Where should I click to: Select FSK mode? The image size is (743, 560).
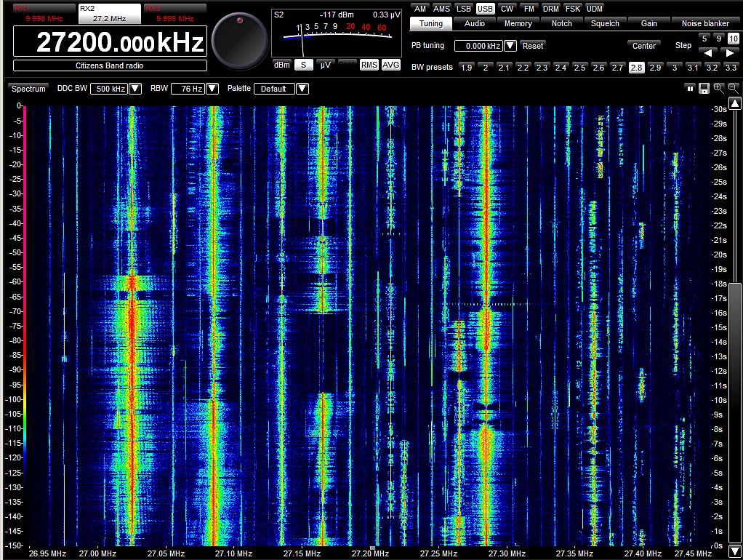[x=572, y=9]
